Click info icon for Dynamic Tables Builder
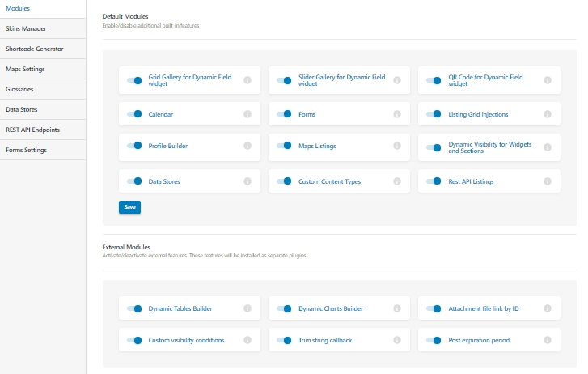This screenshot has width=588, height=374. 247,309
